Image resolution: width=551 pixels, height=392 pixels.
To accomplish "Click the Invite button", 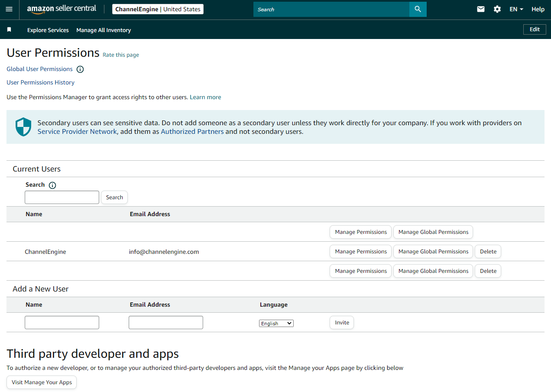I will tap(342, 322).
